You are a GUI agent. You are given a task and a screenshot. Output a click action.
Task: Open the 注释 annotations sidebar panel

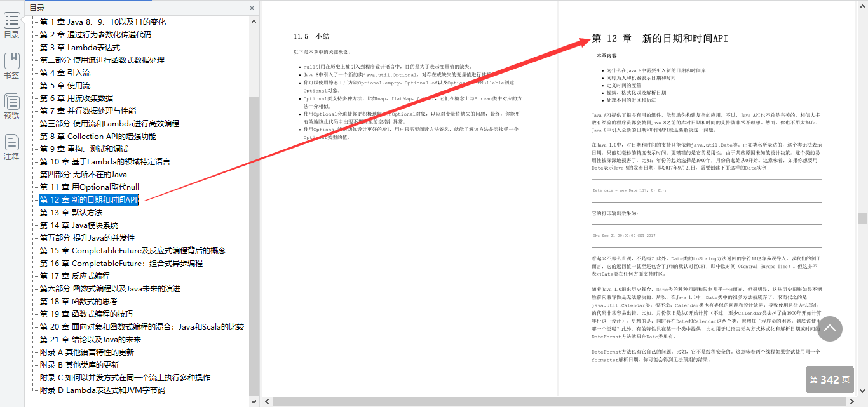click(x=11, y=147)
